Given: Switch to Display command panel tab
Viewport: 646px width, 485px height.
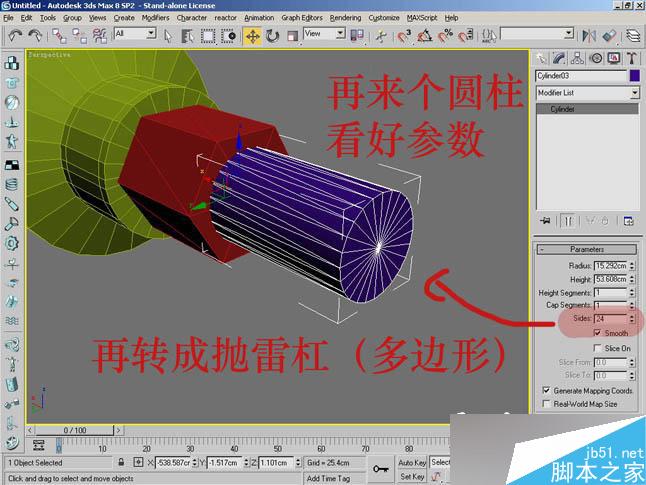Looking at the screenshot, I should click(x=614, y=58).
